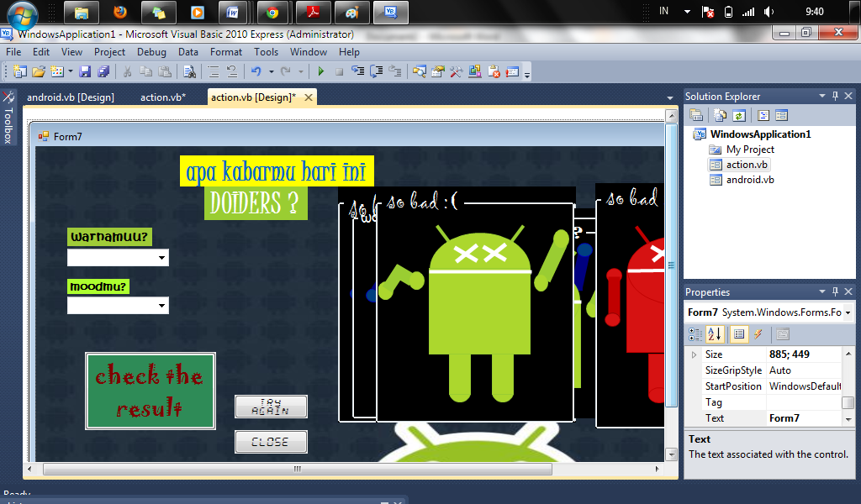Image resolution: width=861 pixels, height=504 pixels.
Task: Click the Step Out icon
Action: click(395, 71)
